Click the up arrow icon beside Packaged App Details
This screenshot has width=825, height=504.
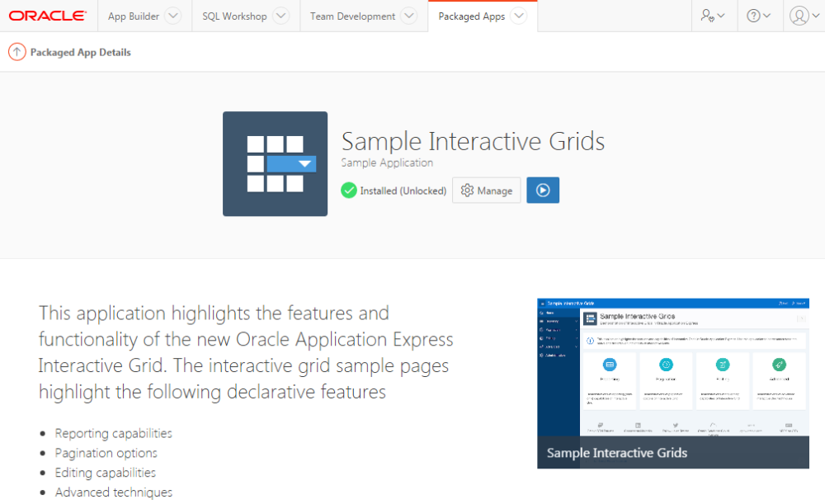click(16, 52)
